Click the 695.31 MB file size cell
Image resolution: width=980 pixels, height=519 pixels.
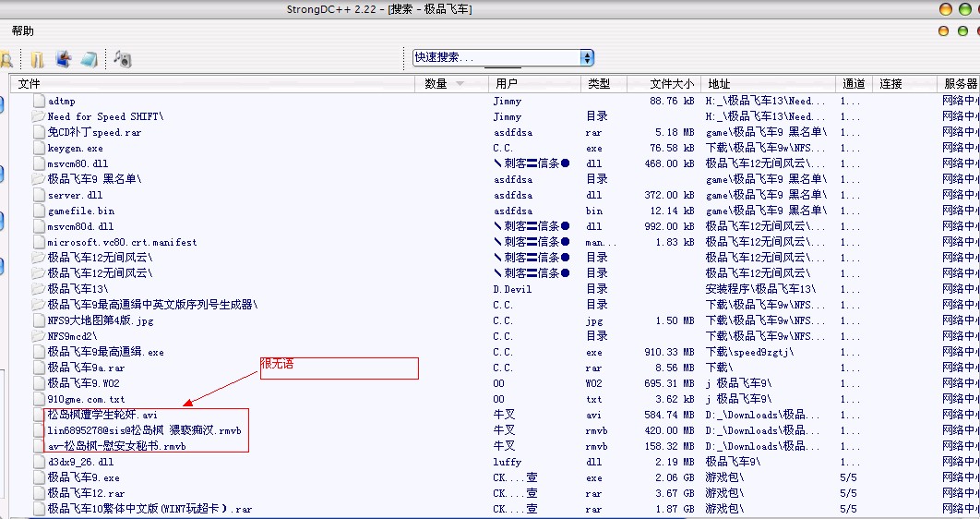coord(669,382)
